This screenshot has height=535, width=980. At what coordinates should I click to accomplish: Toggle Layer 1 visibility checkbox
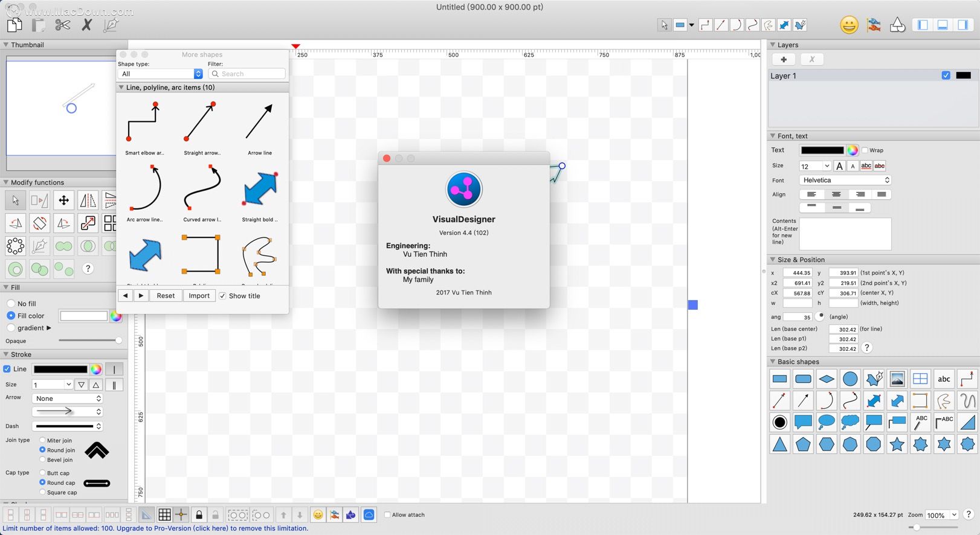coord(946,75)
